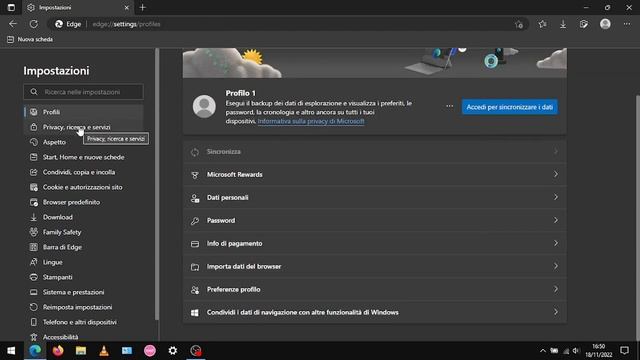Open tab actions menu icon at top-left
The height and width of the screenshot is (360, 640).
click(11, 7)
